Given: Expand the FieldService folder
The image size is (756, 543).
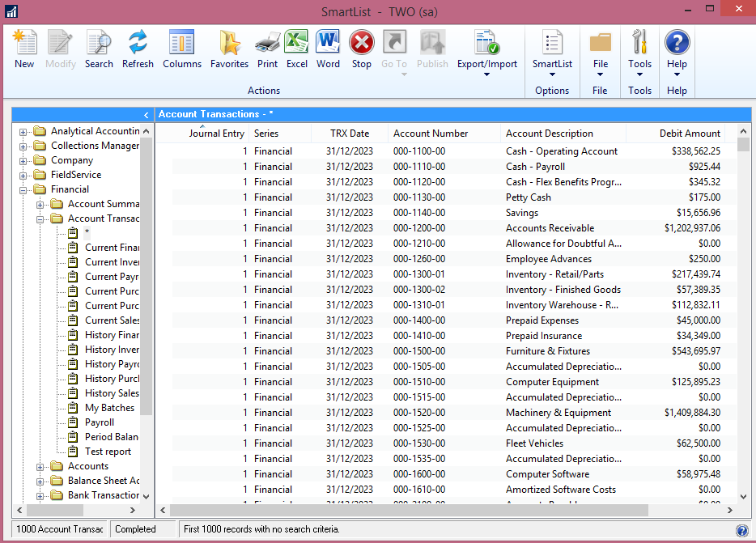Looking at the screenshot, I should (23, 176).
